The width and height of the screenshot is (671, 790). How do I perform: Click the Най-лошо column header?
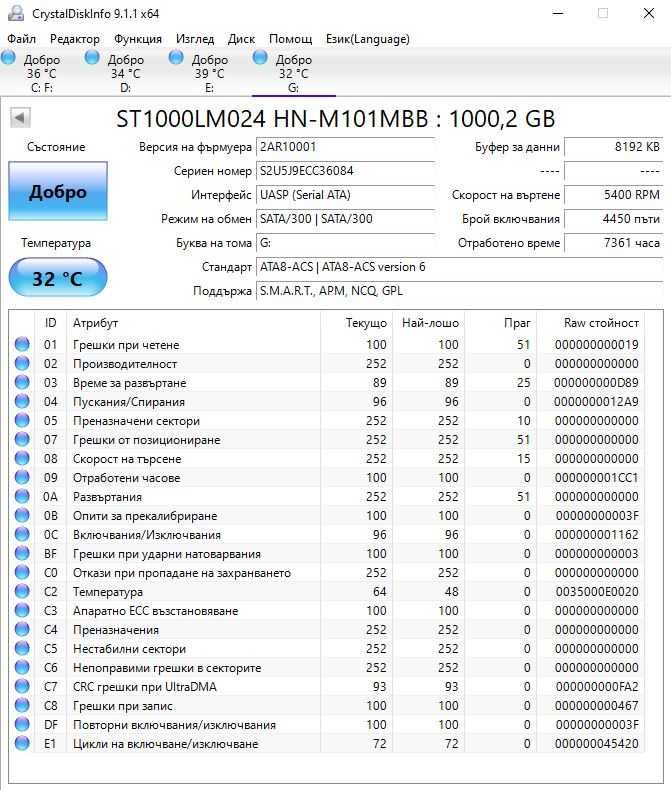[x=428, y=323]
